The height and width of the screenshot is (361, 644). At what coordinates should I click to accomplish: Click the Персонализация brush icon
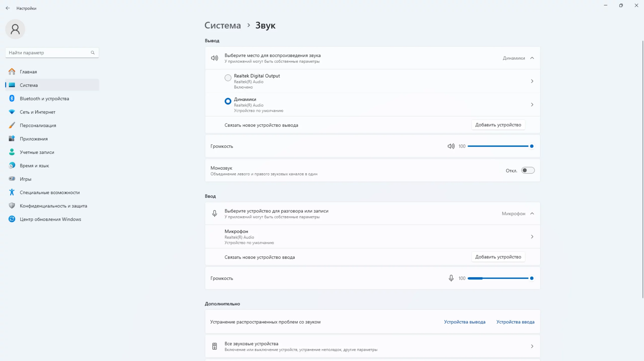[x=12, y=125]
